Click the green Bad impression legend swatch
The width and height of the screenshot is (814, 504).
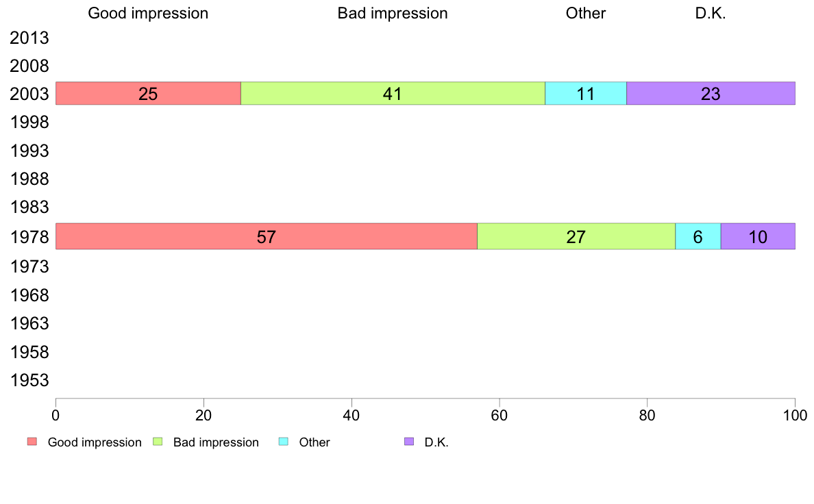click(x=158, y=442)
